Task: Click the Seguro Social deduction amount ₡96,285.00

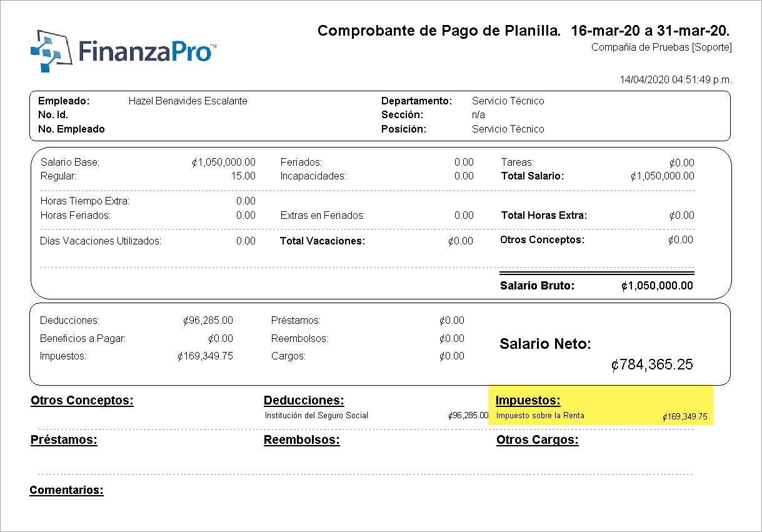Action: click(468, 416)
